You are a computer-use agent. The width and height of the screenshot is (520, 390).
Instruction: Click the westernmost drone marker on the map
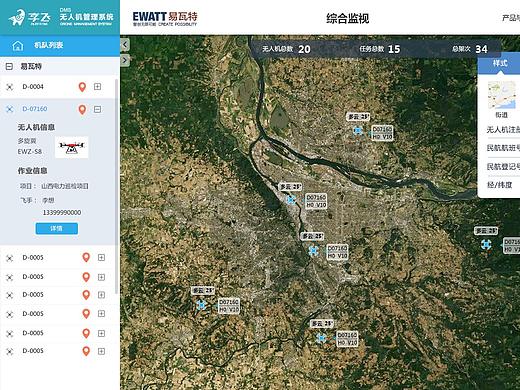[201, 305]
